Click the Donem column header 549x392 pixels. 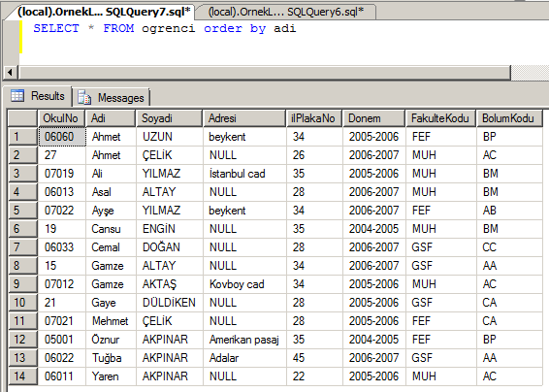click(374, 118)
